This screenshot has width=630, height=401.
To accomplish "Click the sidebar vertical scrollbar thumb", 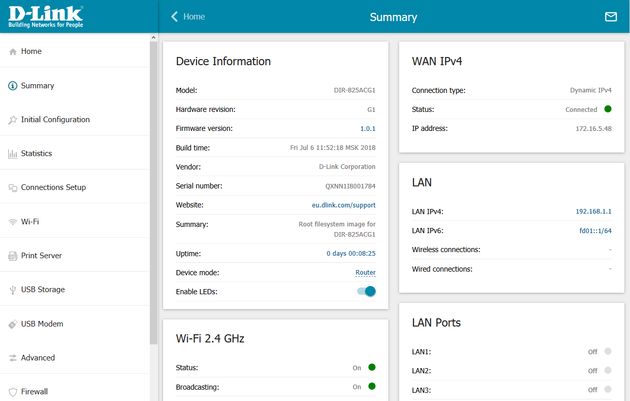I will [x=153, y=192].
